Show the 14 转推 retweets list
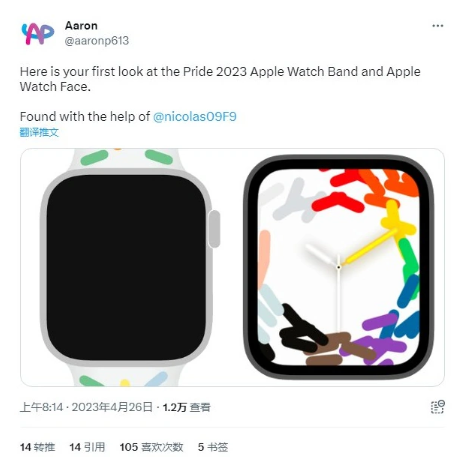The height and width of the screenshot is (471, 466). pos(37,447)
